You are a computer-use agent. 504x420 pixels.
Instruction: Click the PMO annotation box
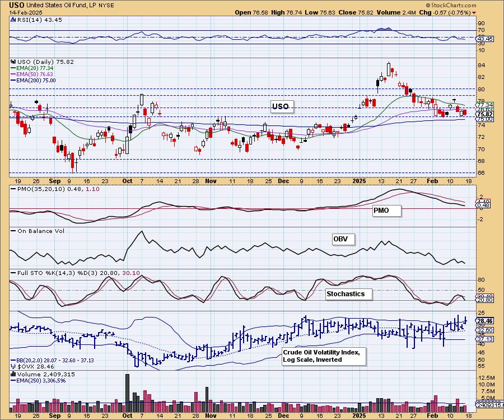coord(386,211)
